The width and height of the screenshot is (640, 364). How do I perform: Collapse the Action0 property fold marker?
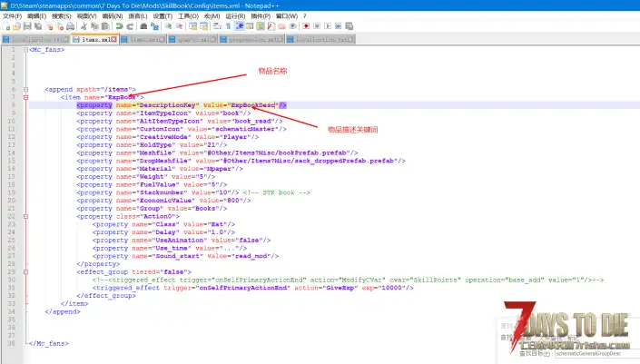pyautogui.click(x=25, y=216)
